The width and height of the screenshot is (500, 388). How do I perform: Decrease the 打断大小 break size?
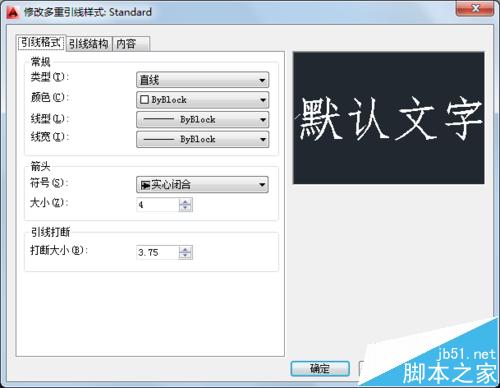point(186,256)
